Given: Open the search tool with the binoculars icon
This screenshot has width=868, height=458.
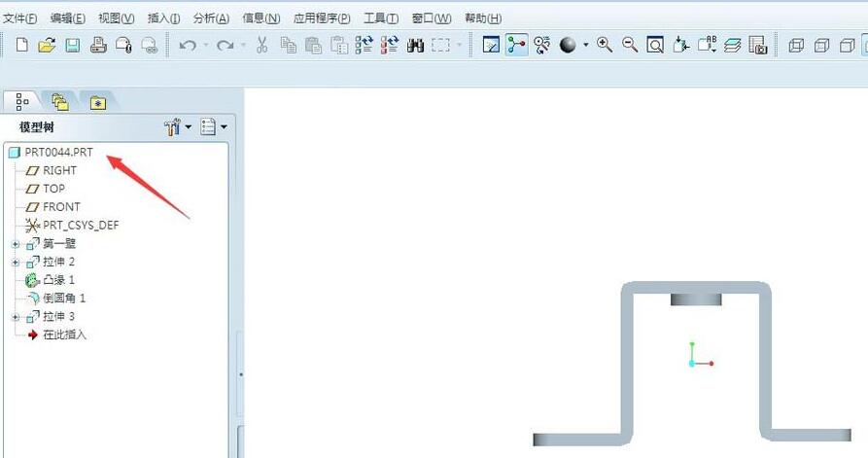Looking at the screenshot, I should tap(415, 45).
